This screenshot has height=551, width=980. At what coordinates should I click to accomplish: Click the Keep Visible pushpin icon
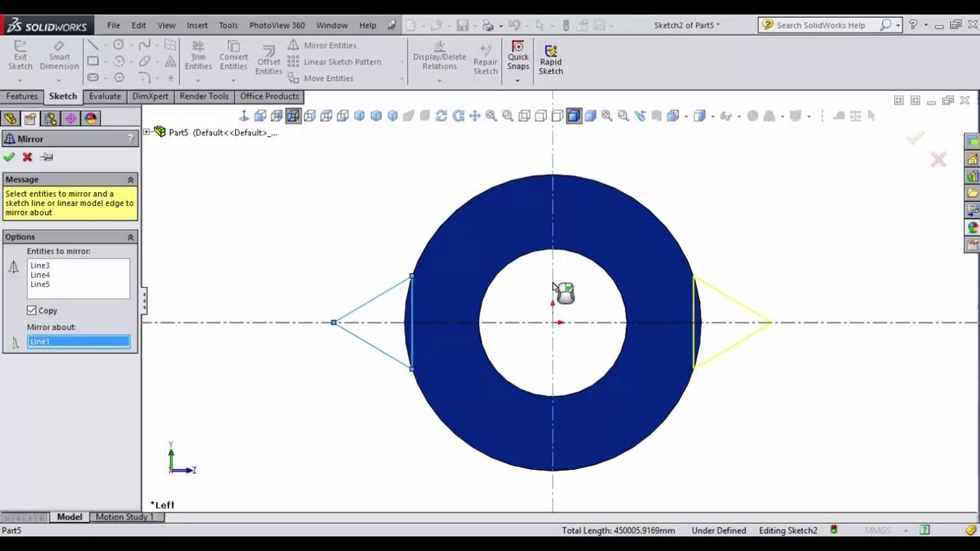[x=47, y=157]
